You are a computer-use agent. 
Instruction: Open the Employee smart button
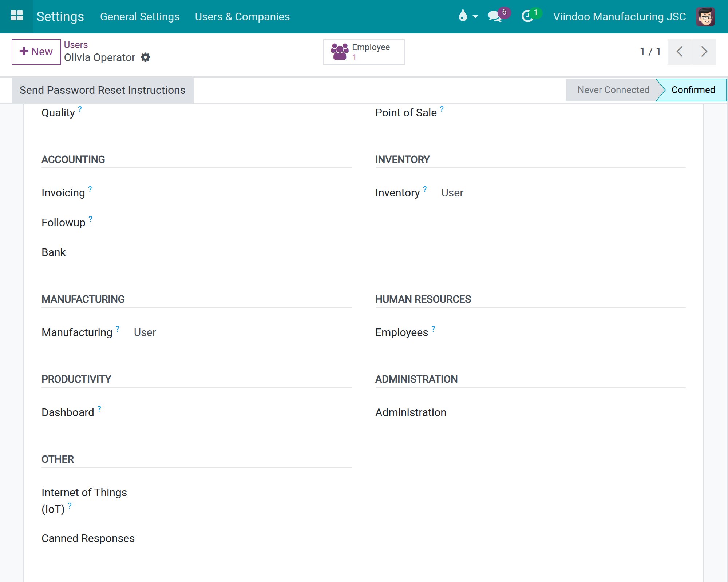(x=364, y=52)
